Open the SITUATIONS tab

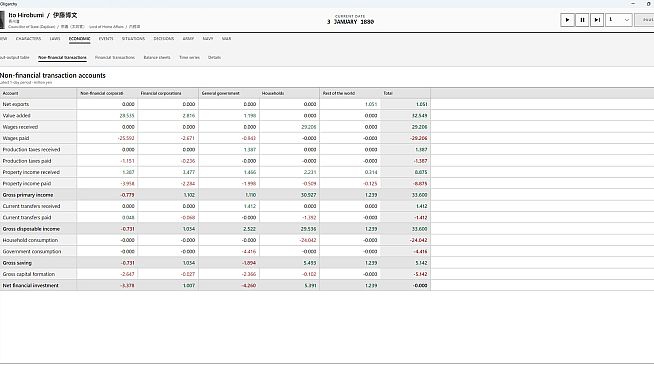click(x=133, y=39)
